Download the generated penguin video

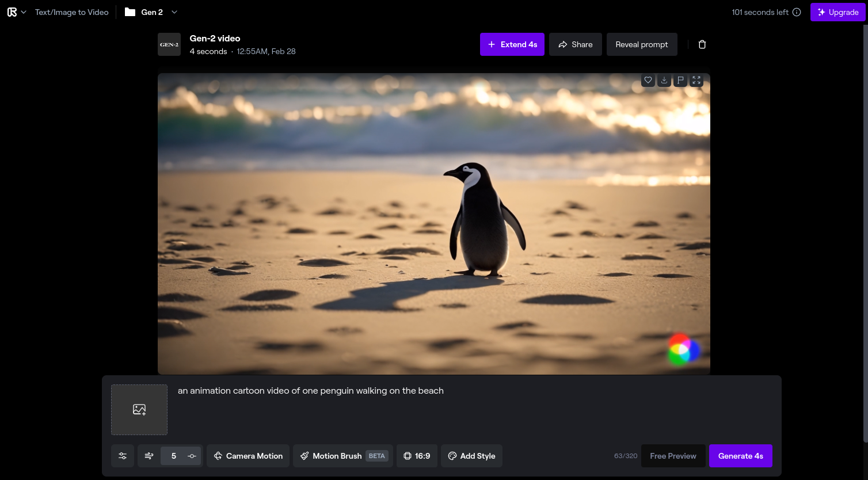point(664,81)
